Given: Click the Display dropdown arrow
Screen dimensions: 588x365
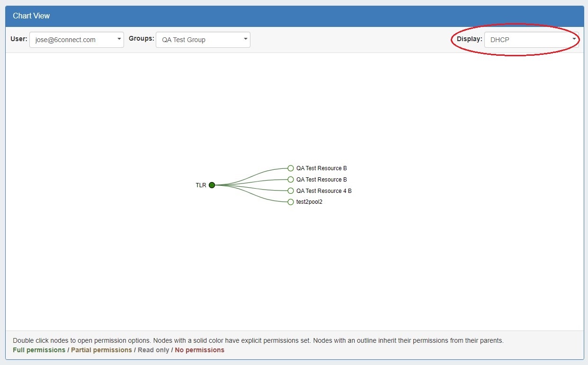Looking at the screenshot, I should (x=574, y=40).
